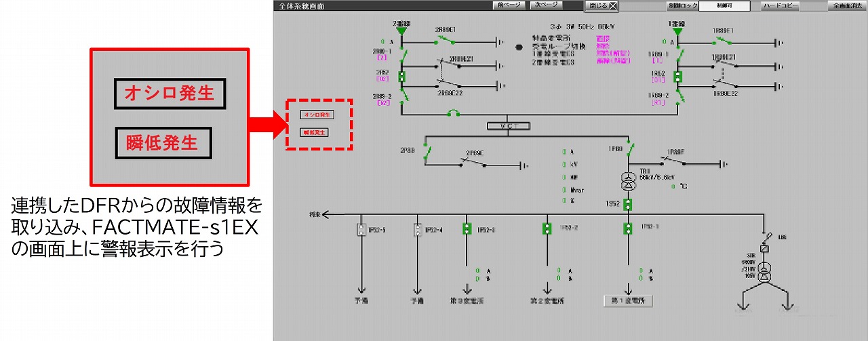Click the white 1F52-5 spare breaker
868x341 pixels.
(x=361, y=229)
